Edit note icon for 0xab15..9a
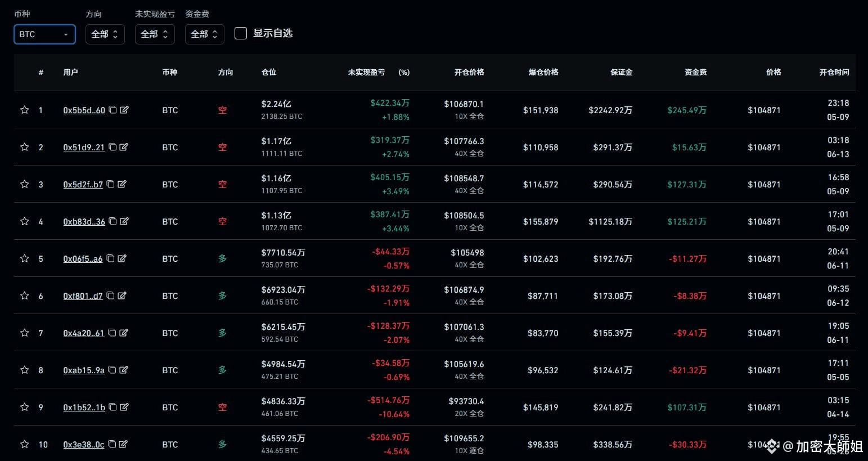 pos(124,370)
